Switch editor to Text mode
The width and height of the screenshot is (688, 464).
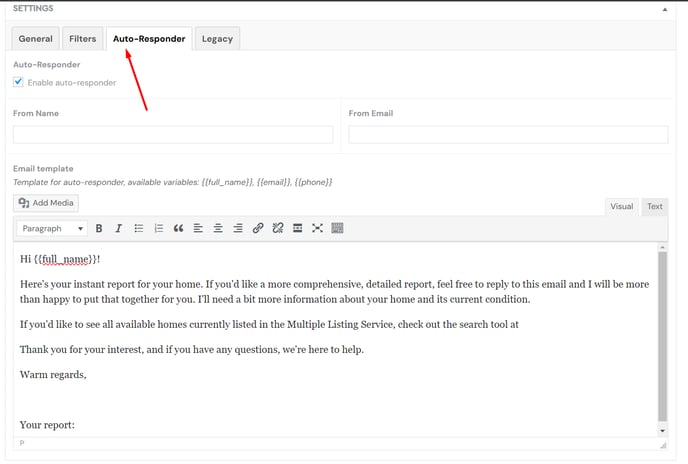[x=655, y=207]
